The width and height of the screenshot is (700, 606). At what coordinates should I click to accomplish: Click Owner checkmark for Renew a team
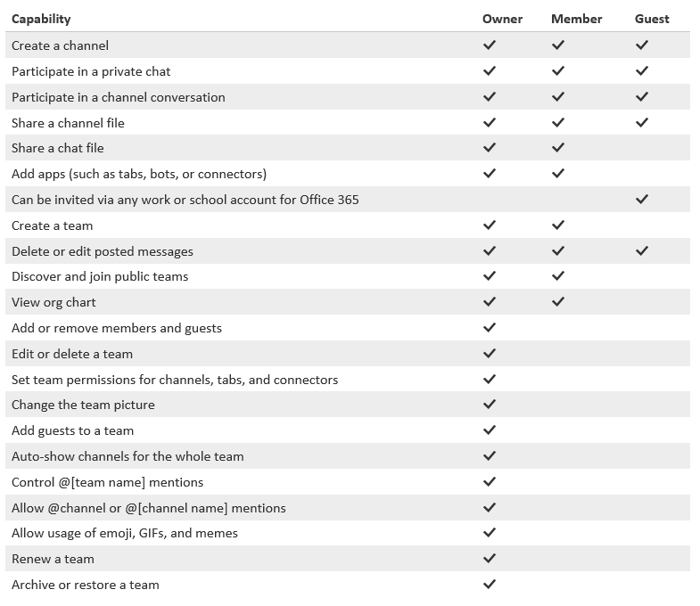[x=490, y=558]
